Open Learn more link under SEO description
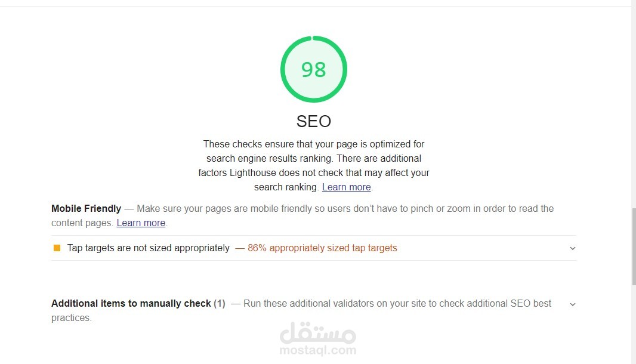The width and height of the screenshot is (636, 364). click(x=346, y=187)
